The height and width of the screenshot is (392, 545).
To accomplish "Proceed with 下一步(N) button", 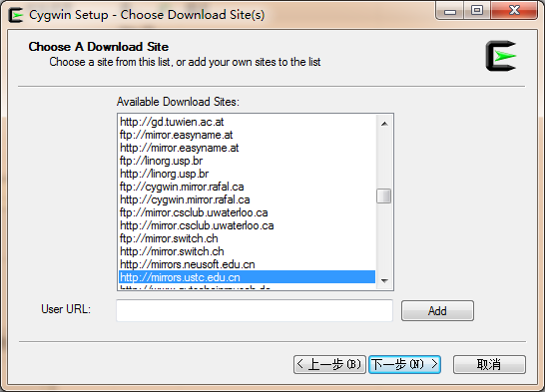I will click(404, 364).
